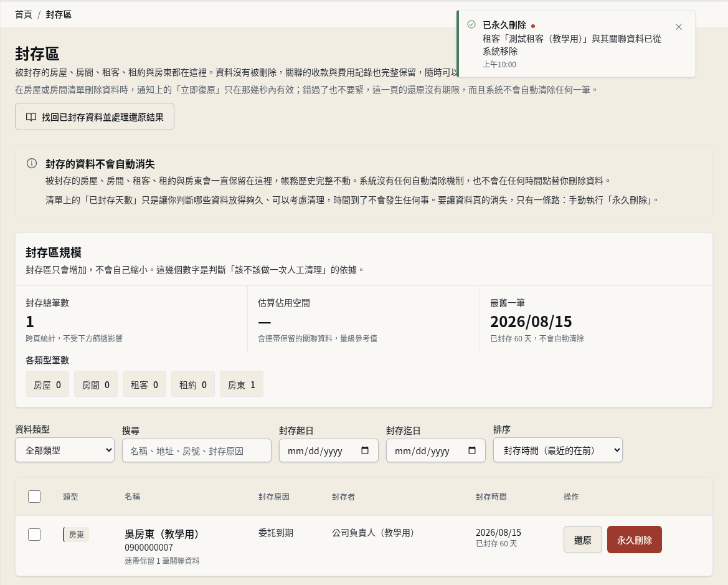Click the 名稱 column header
This screenshot has height=585, width=728.
(132, 497)
